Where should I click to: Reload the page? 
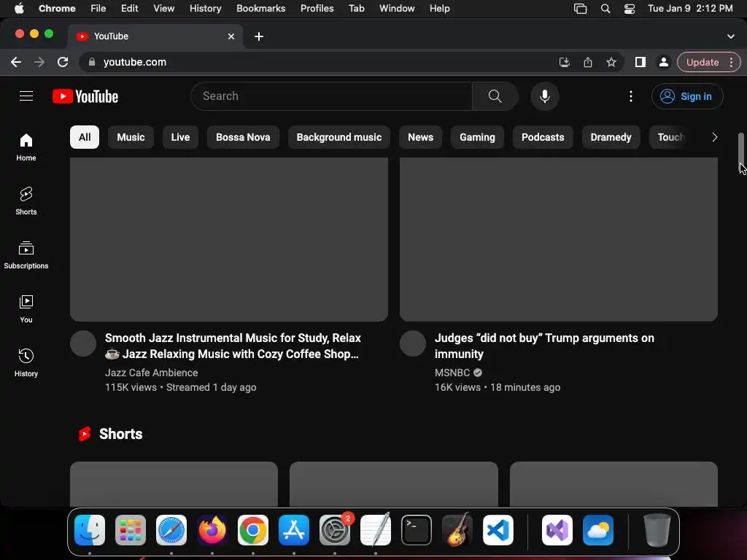[63, 62]
